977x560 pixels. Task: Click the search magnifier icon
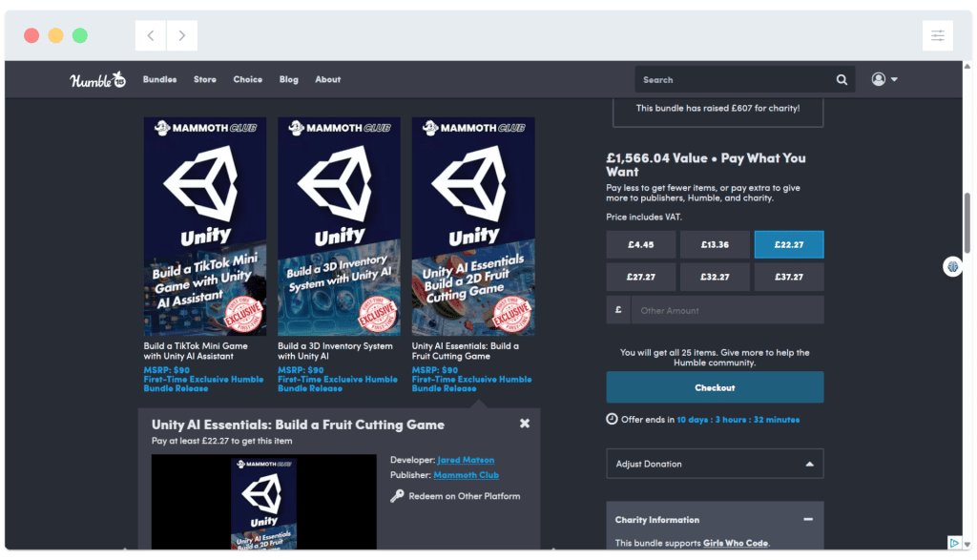click(x=842, y=80)
